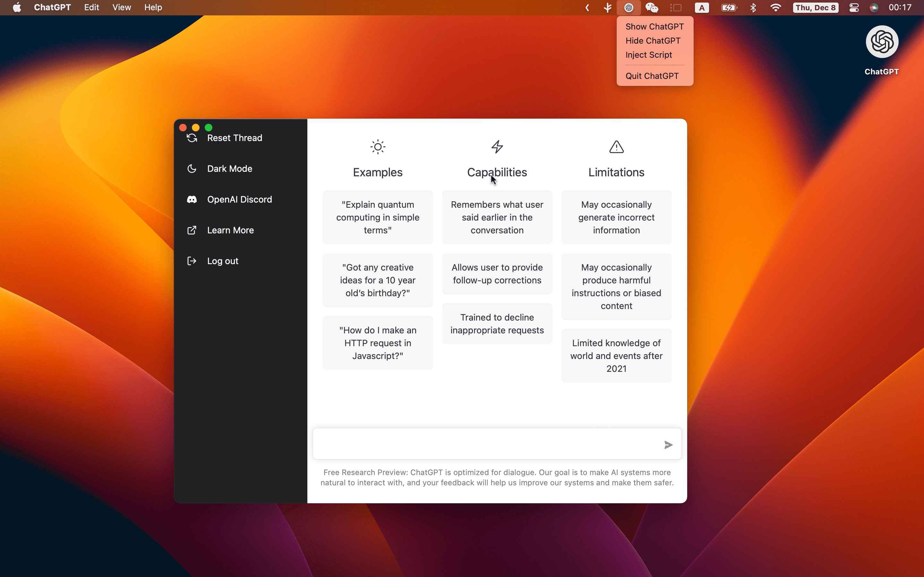Click the Bluetooth status icon
924x577 pixels.
pyautogui.click(x=753, y=8)
